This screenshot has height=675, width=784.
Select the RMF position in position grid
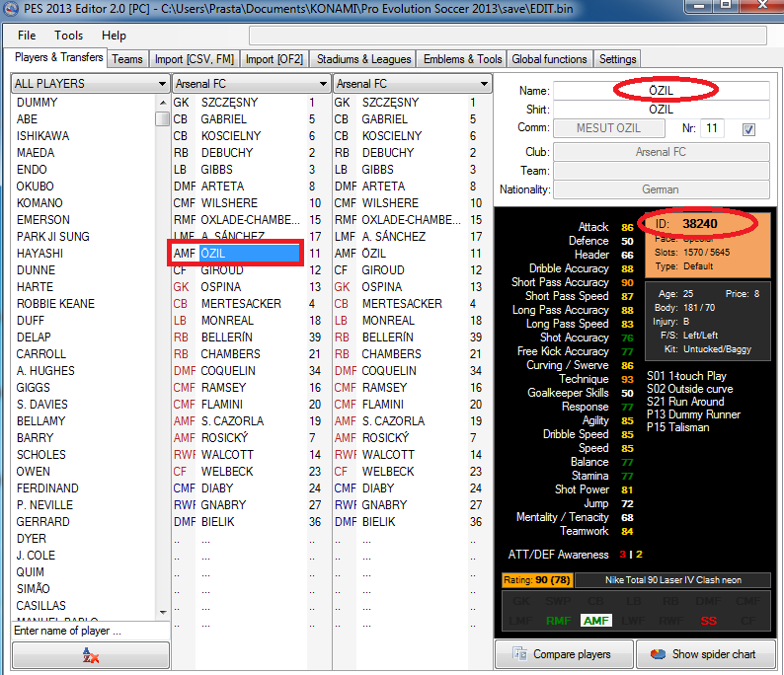559,621
